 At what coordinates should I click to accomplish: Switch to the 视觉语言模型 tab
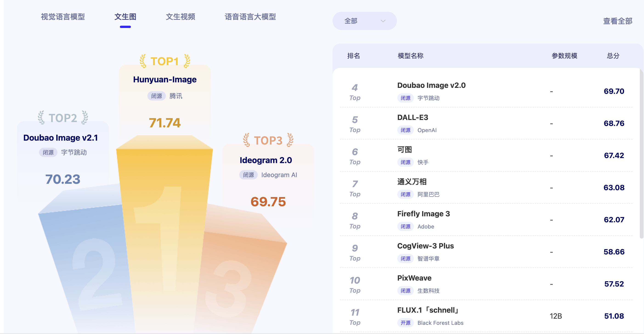coord(63,17)
